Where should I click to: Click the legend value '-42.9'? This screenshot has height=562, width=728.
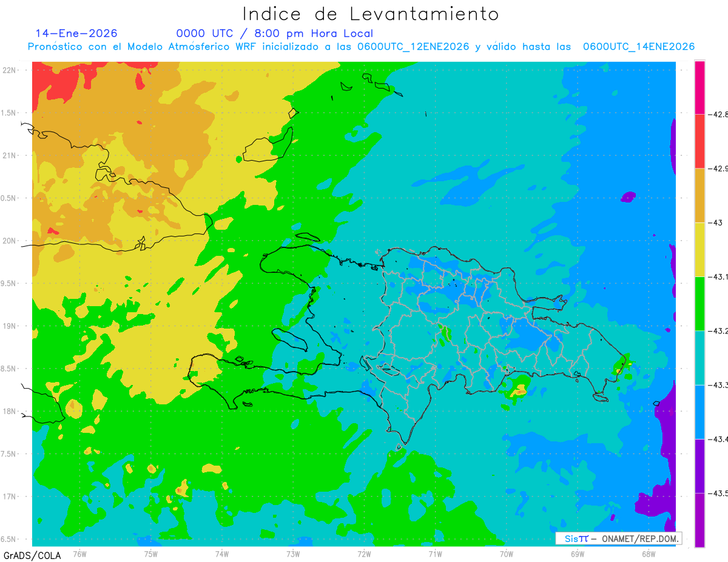(x=718, y=169)
